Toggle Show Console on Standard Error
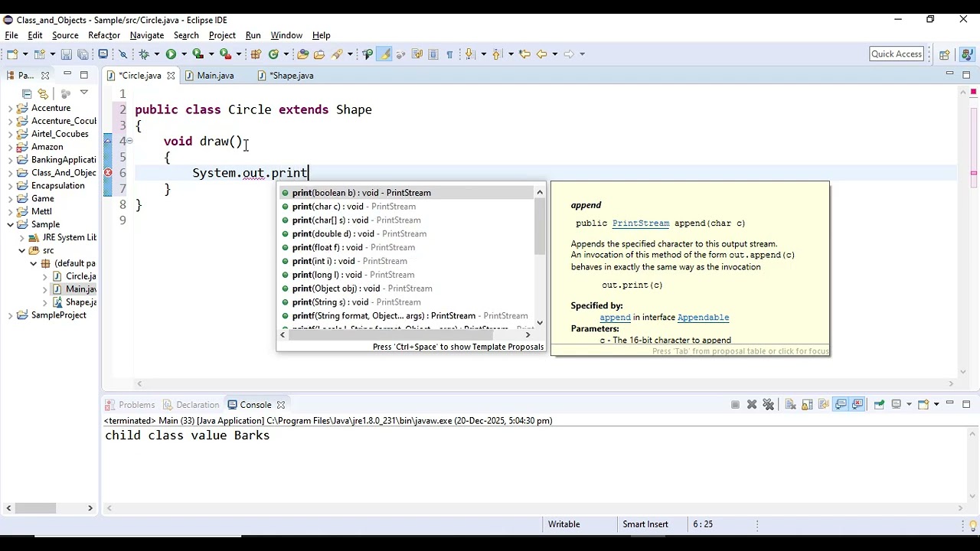 coord(857,405)
